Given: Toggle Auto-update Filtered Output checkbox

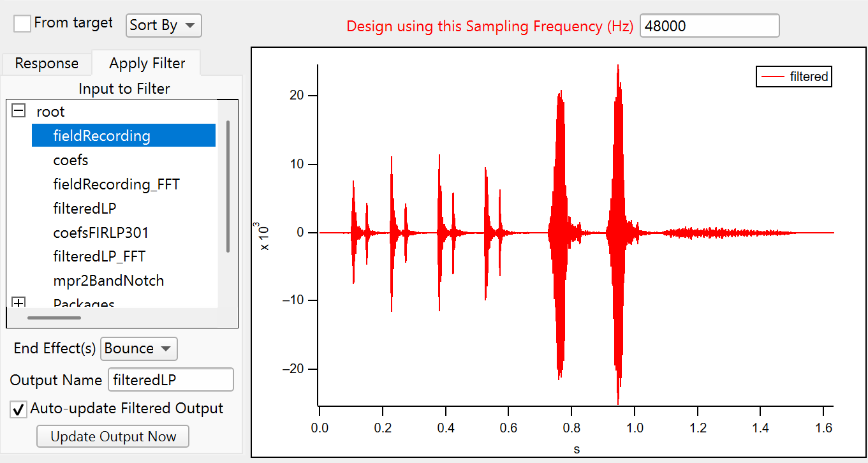Looking at the screenshot, I should click(19, 409).
